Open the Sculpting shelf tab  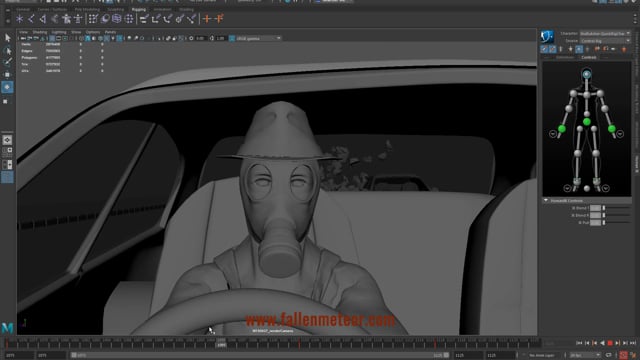tap(116, 9)
